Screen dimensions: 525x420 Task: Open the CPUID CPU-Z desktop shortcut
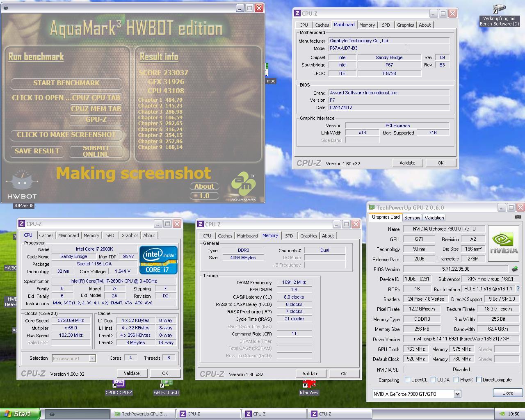tap(119, 387)
